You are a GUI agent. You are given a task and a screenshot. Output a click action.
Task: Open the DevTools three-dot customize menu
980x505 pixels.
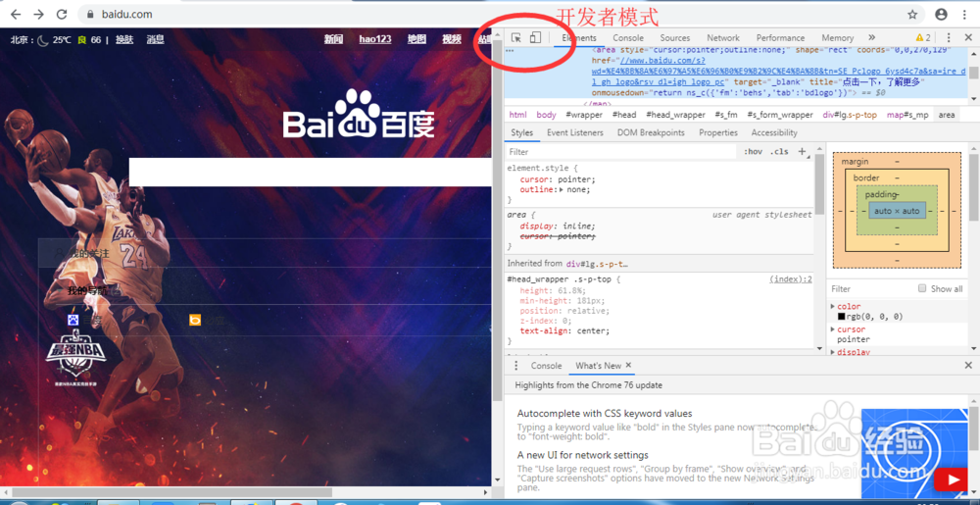949,38
